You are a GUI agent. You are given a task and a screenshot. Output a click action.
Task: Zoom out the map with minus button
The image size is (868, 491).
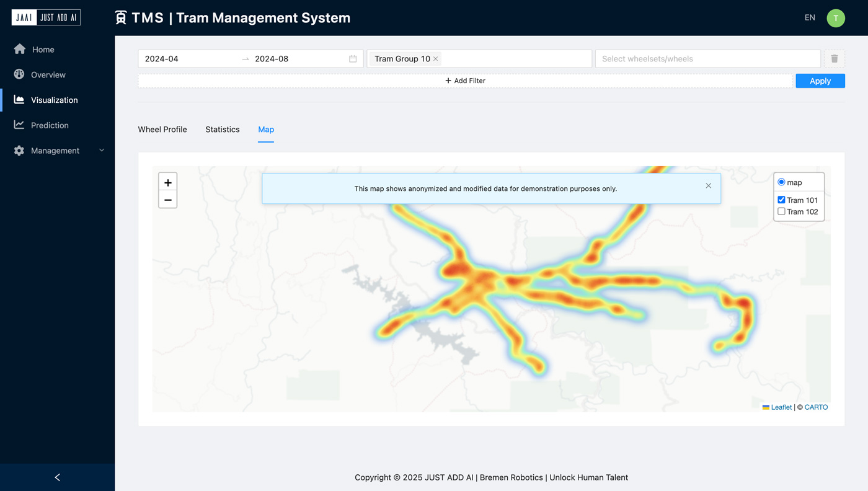click(x=168, y=200)
